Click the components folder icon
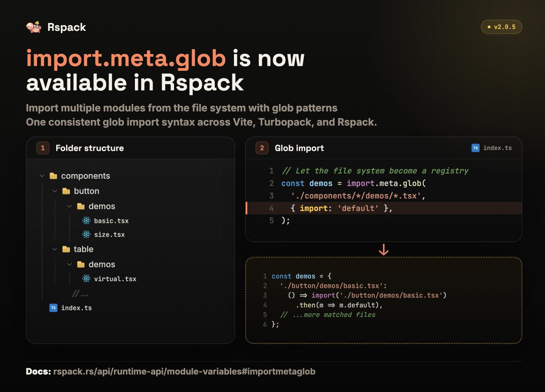Viewport: 545px width, 392px height. pos(53,176)
